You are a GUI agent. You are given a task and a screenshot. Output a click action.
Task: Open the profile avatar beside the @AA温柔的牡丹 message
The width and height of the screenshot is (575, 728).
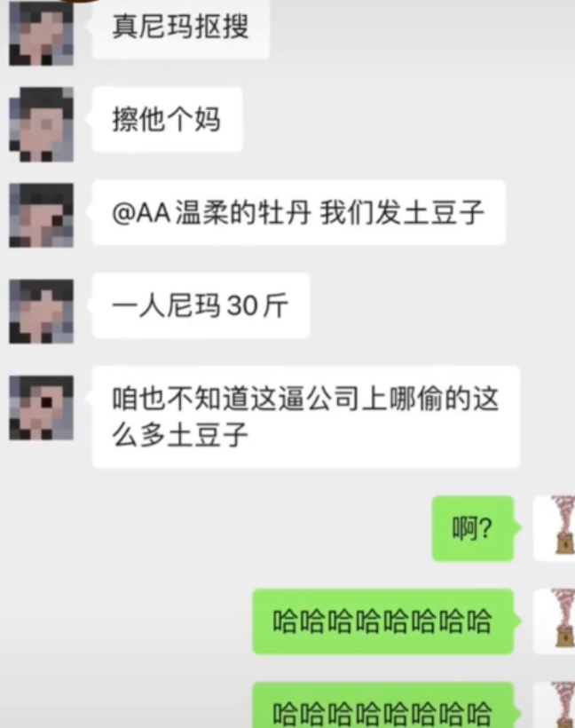click(x=42, y=215)
